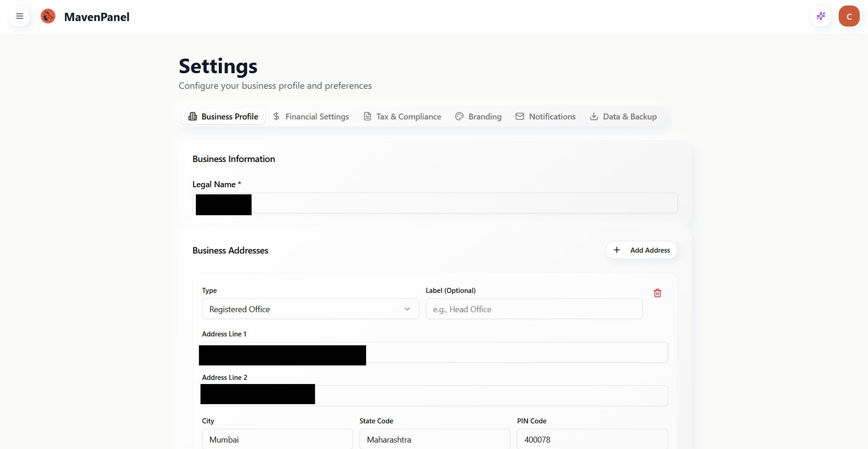Open the AI sparkle assistant
The width and height of the screenshot is (868, 449).
click(821, 16)
